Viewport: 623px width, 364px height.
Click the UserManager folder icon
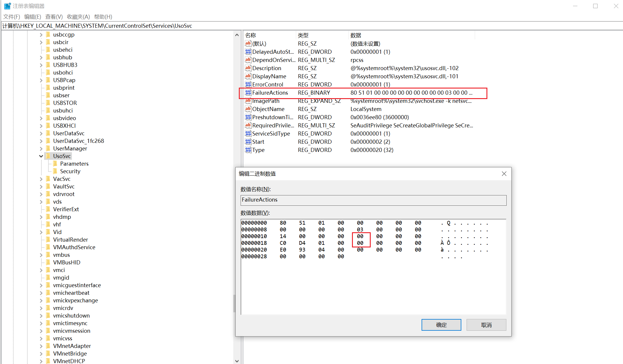tap(48, 148)
